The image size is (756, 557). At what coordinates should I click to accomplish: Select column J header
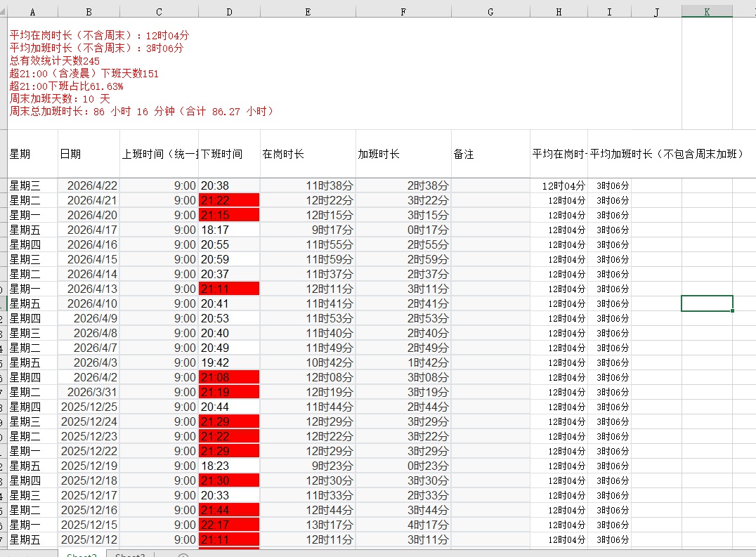point(656,12)
